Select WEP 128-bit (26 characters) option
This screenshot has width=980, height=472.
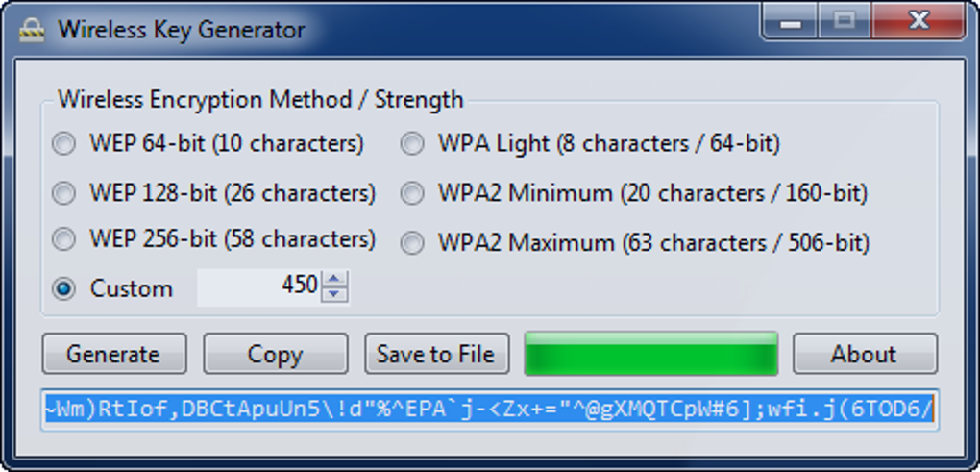(63, 193)
